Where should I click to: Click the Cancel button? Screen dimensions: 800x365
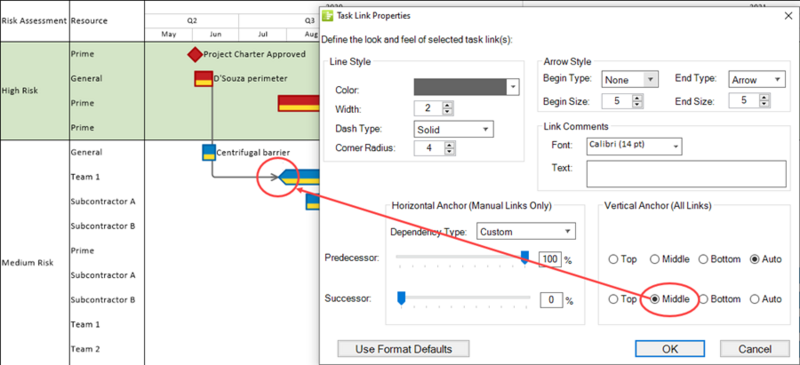(755, 349)
